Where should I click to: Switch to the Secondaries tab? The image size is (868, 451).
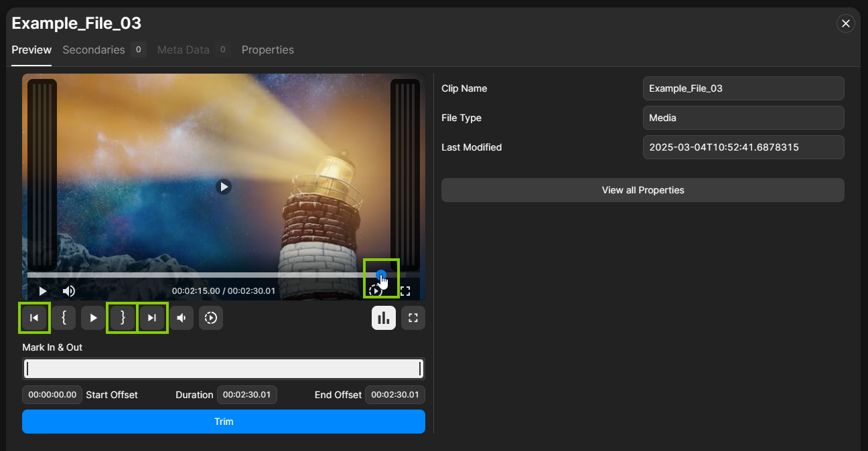[x=94, y=50]
